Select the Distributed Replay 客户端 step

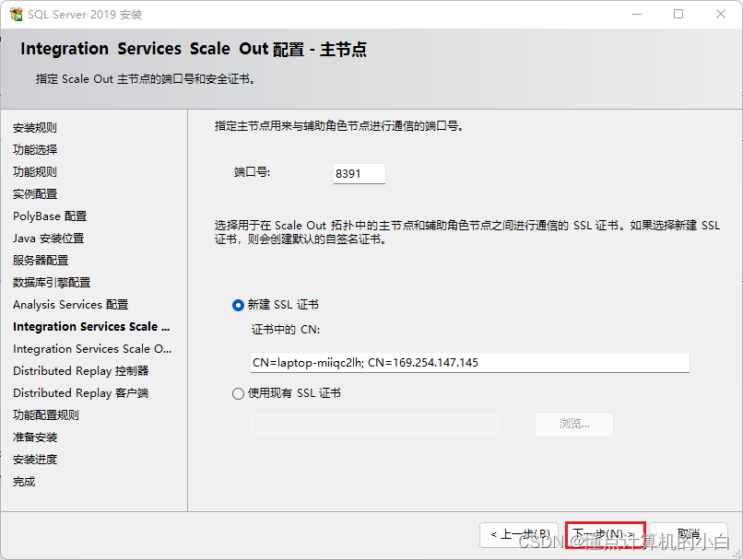81,393
